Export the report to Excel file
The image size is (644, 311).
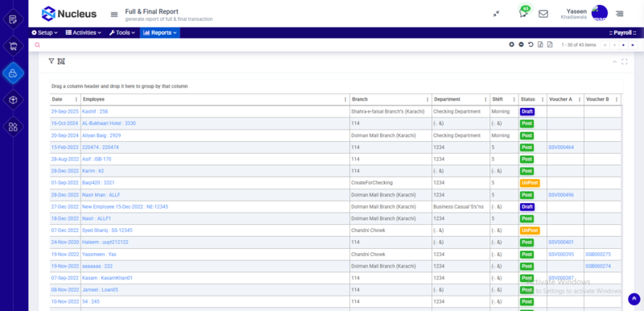(540, 45)
